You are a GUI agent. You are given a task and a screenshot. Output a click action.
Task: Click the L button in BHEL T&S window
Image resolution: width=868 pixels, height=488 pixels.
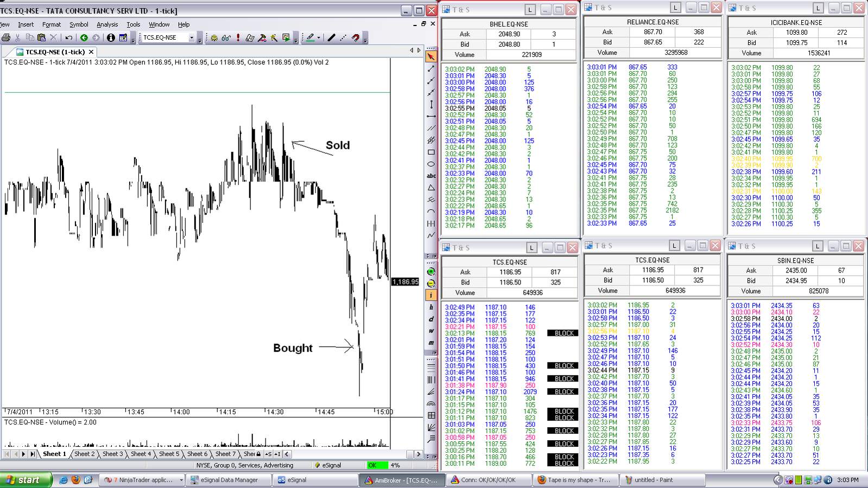click(530, 10)
